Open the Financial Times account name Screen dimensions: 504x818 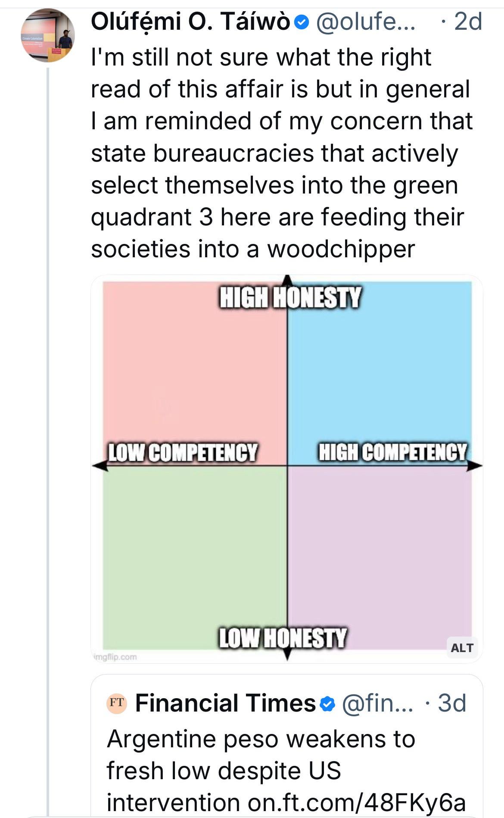tap(225, 703)
